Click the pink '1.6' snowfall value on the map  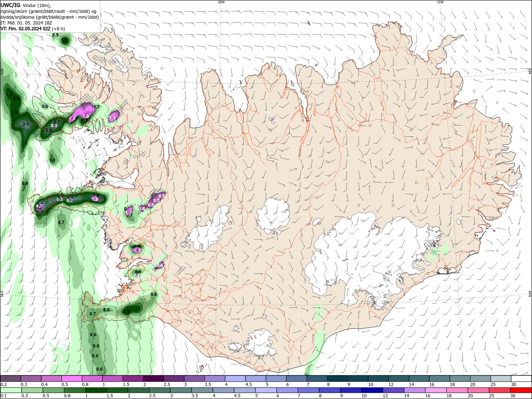click(86, 116)
